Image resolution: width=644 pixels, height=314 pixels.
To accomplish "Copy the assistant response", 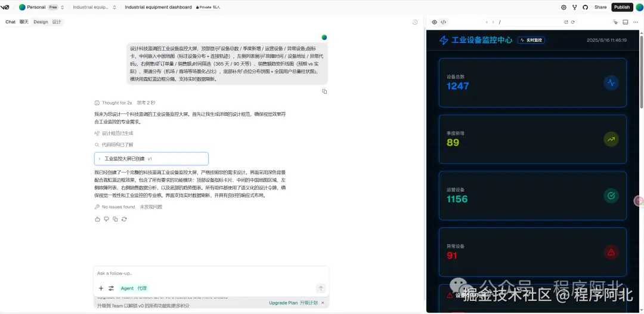I will click(116, 219).
